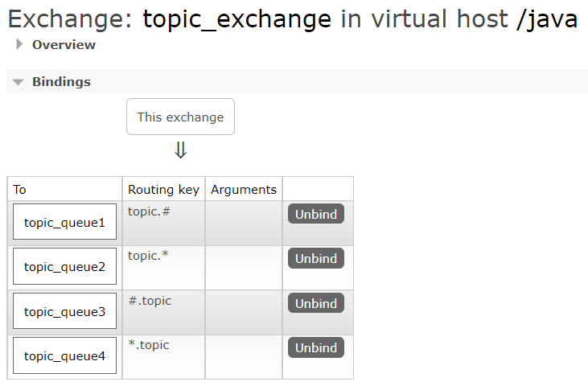
Task: Remove binding for topic_queue3
Action: (316, 303)
